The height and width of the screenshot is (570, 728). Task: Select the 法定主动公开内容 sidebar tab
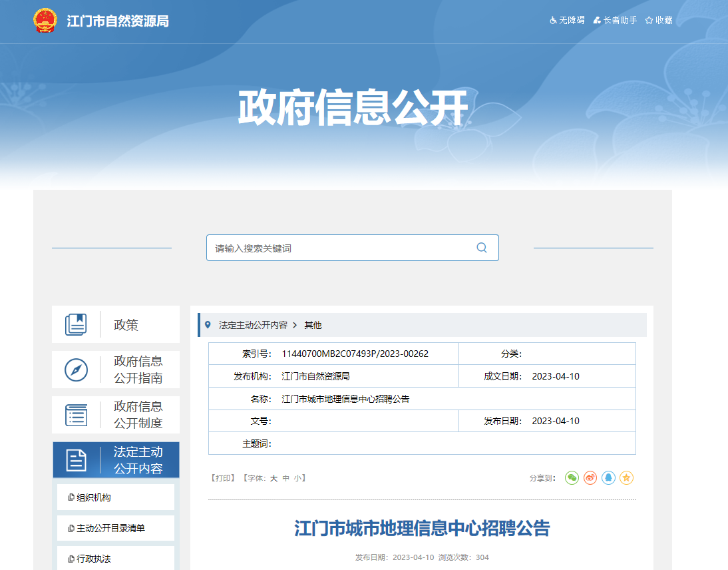pyautogui.click(x=116, y=460)
